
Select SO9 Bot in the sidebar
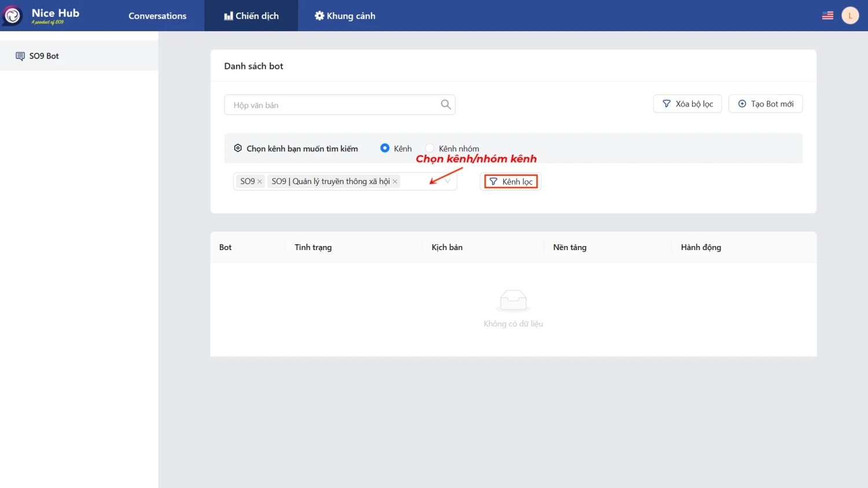click(79, 56)
